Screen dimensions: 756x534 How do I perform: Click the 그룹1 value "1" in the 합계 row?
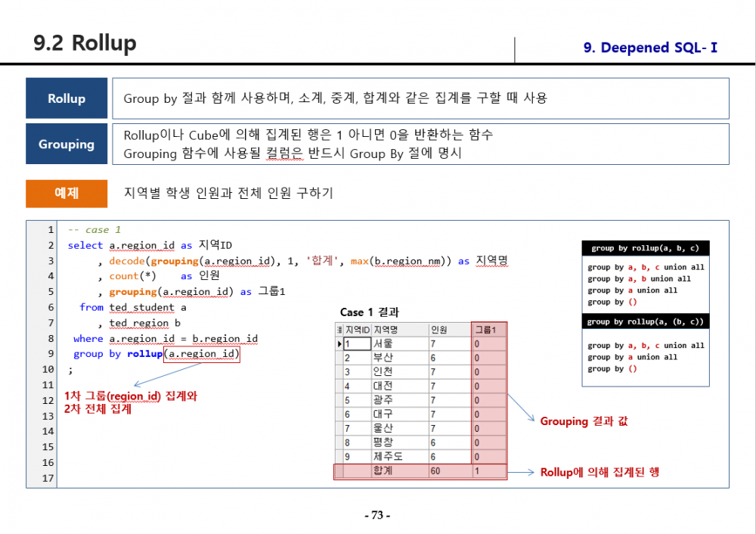pyautogui.click(x=477, y=470)
